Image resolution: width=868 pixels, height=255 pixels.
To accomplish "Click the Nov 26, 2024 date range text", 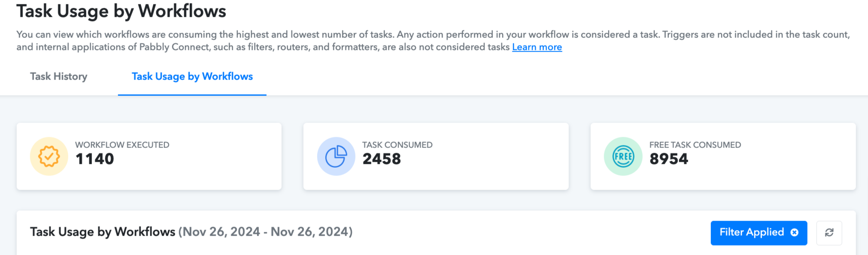I will (x=265, y=232).
